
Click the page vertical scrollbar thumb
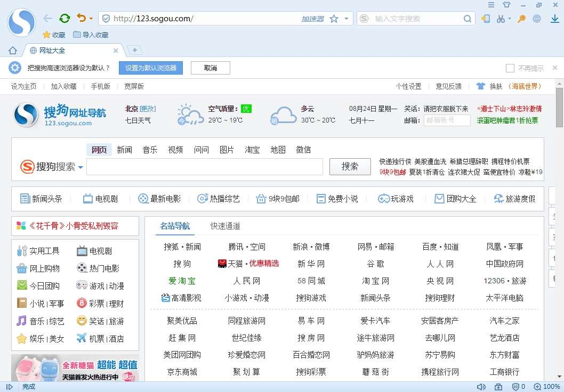559,108
